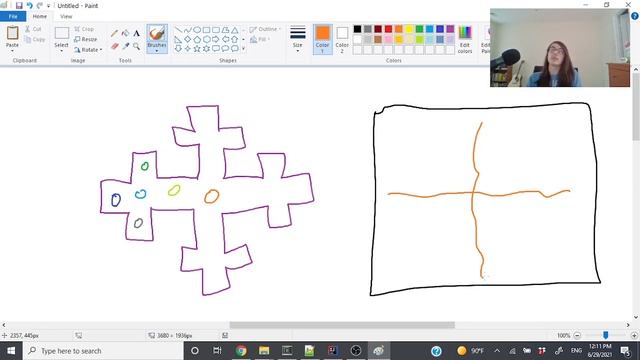Switch to the Home tab
This screenshot has height=360, width=640.
[x=40, y=16]
